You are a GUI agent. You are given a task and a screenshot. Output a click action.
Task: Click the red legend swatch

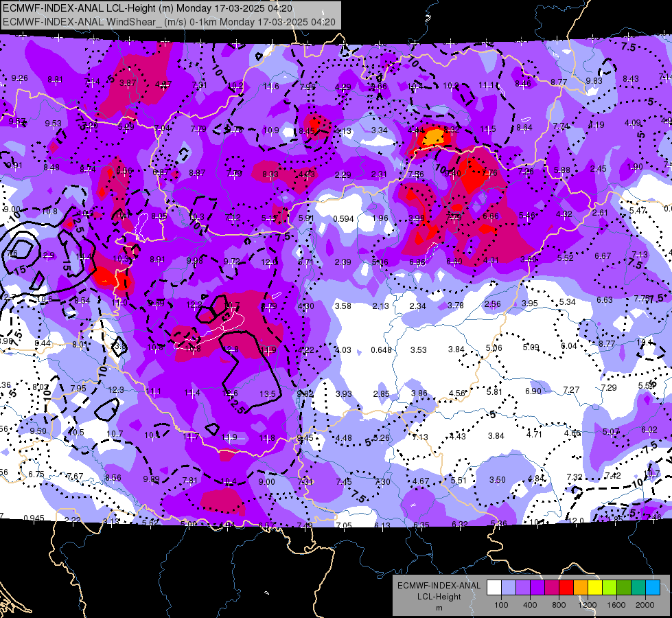(x=566, y=588)
